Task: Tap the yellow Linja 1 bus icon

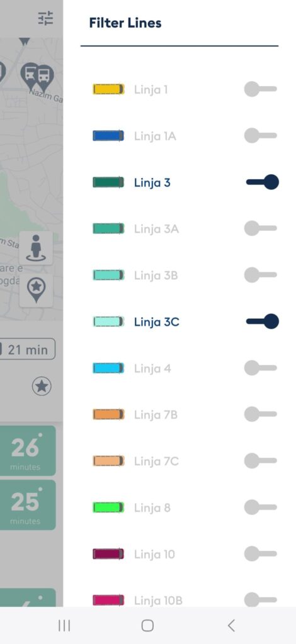Action: click(108, 89)
